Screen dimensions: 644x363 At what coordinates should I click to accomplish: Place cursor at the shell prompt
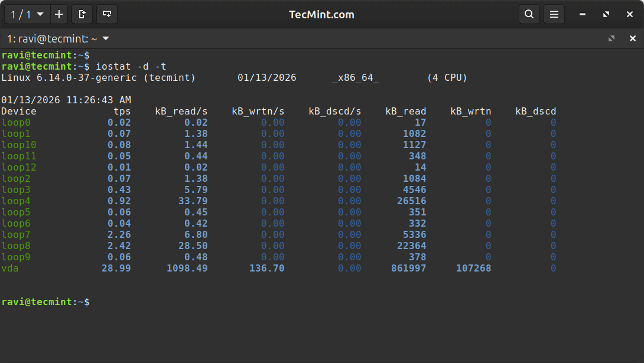(95, 302)
